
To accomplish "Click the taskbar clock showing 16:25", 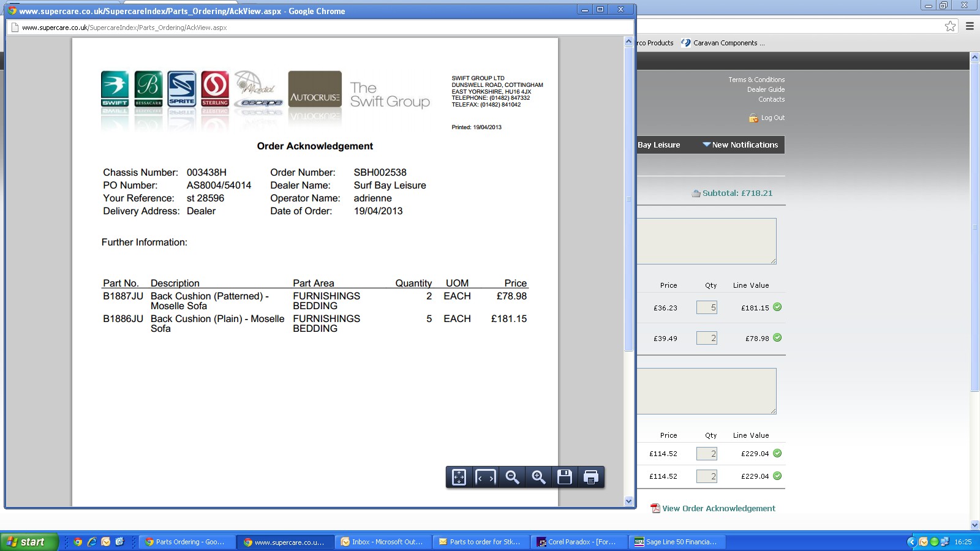I will (x=963, y=542).
